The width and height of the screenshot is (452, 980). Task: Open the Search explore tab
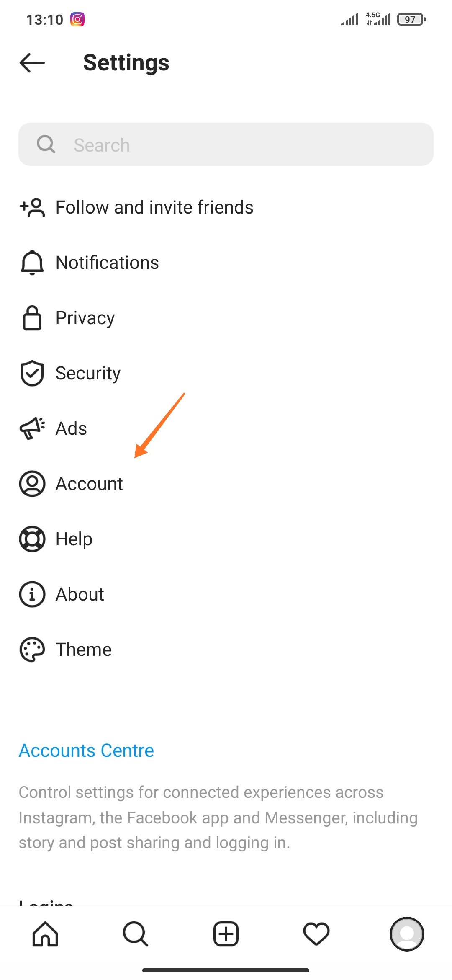pos(136,934)
